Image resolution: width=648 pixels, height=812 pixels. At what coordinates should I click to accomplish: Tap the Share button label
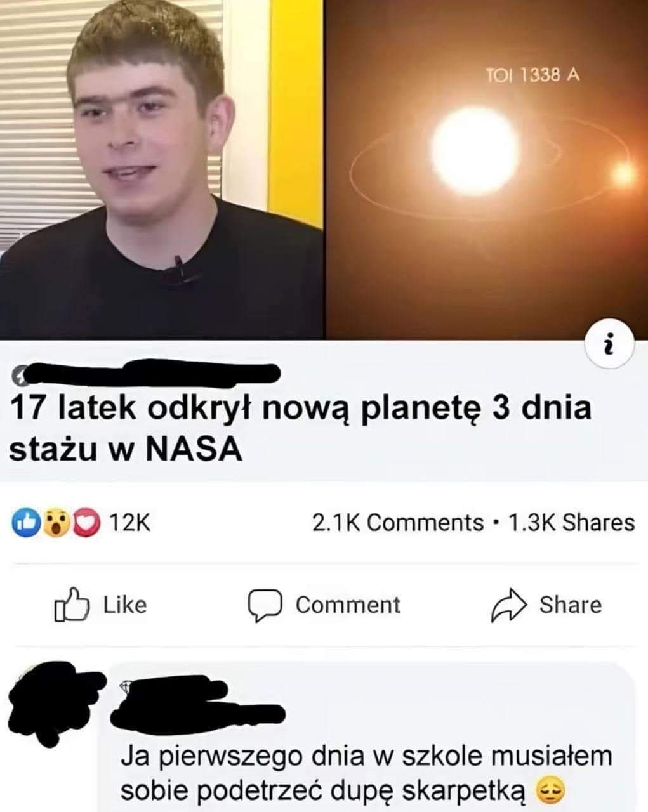(570, 605)
